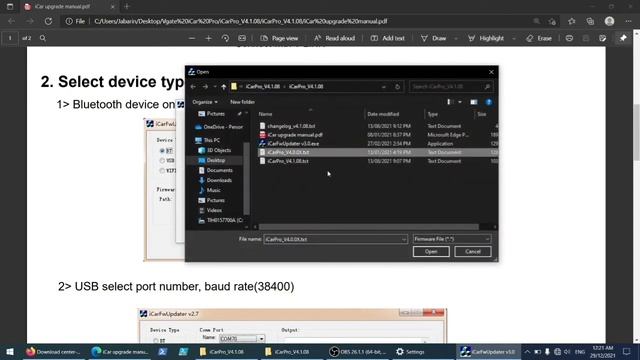Open Windows Start menu
The height and width of the screenshot is (360, 640).
point(10,351)
